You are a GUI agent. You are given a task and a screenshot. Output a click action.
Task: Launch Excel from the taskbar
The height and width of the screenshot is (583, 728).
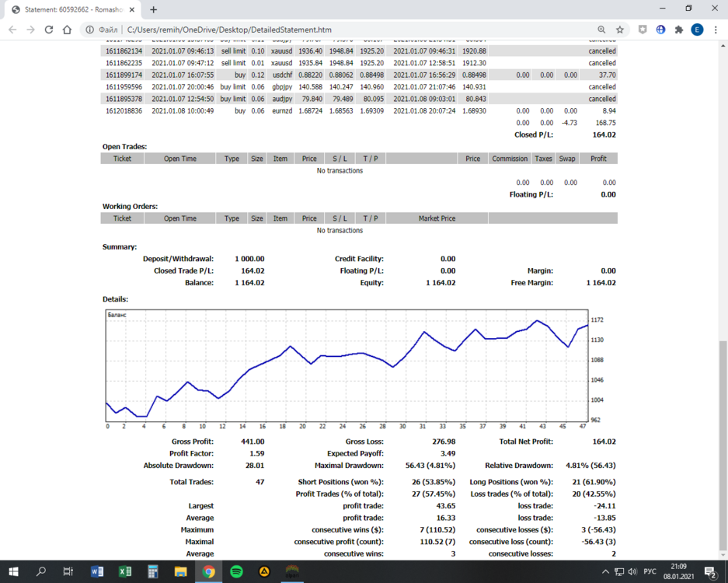click(125, 571)
